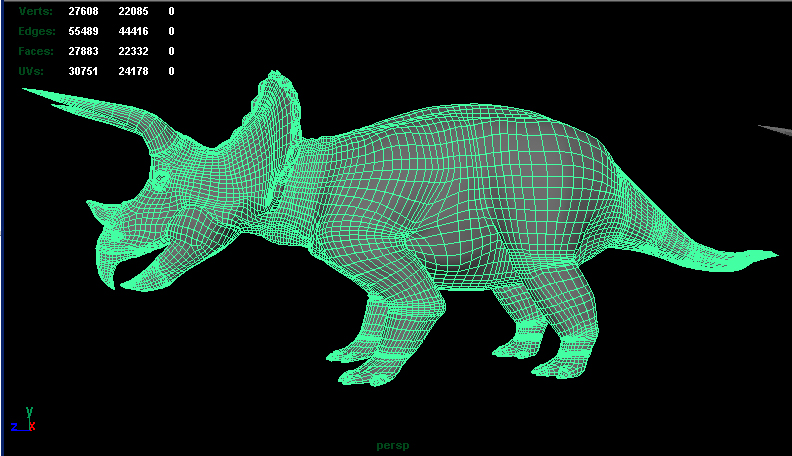
Task: Click the Edges value 44416
Action: coord(133,31)
